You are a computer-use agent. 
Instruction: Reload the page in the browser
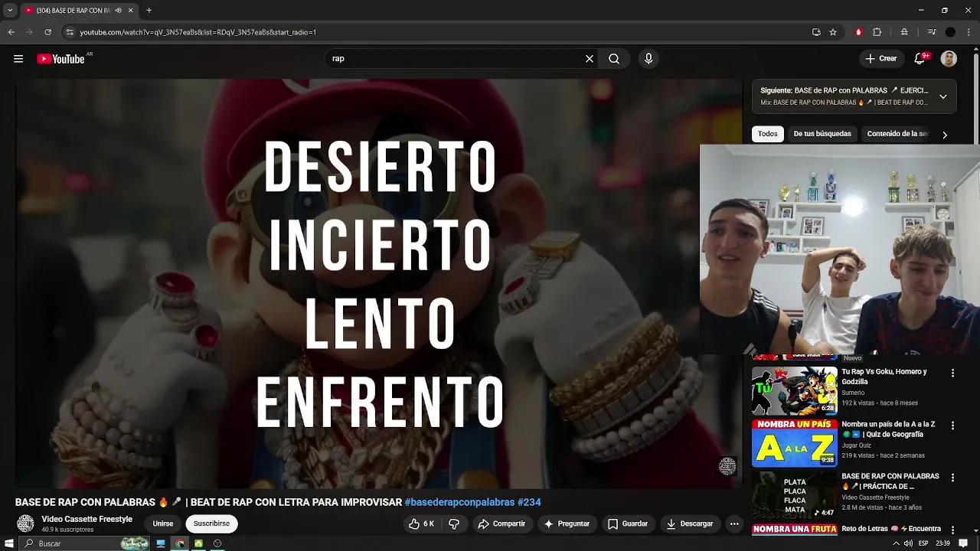[x=48, y=32]
